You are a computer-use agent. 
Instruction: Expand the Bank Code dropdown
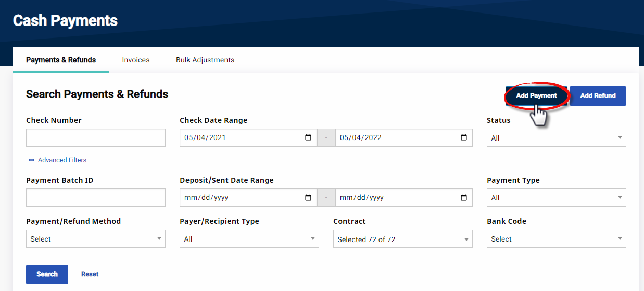(x=556, y=239)
